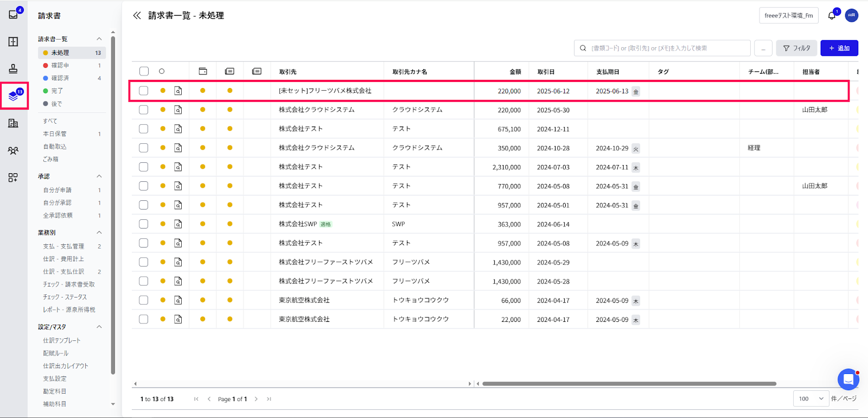The width and height of the screenshot is (868, 418).
Task: Click the first card column header icon
Action: [x=229, y=71]
